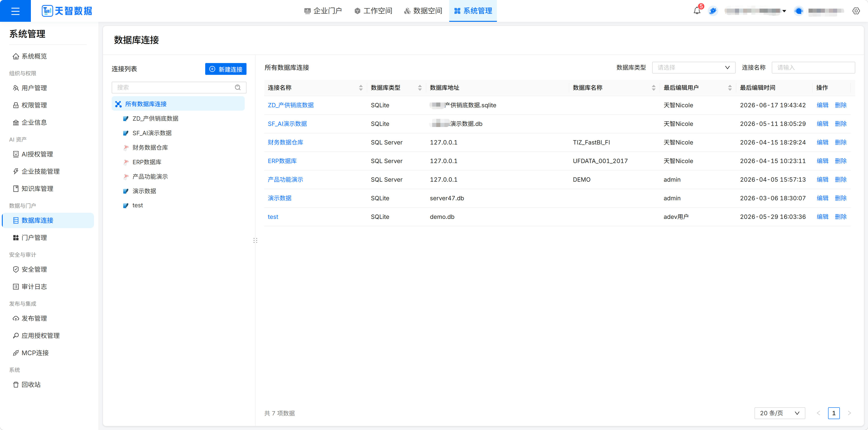868x430 pixels.
Task: Open the notification bell with red badge
Action: coord(697,11)
